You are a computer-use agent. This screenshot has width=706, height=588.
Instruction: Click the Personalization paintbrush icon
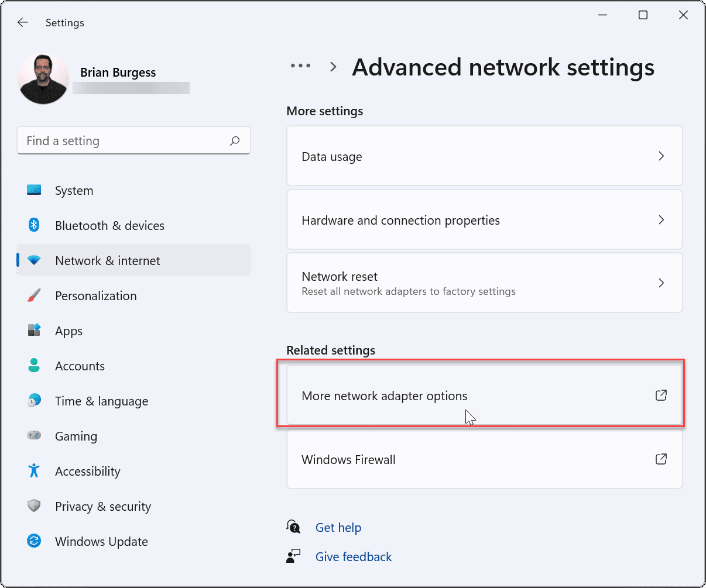[x=34, y=295]
